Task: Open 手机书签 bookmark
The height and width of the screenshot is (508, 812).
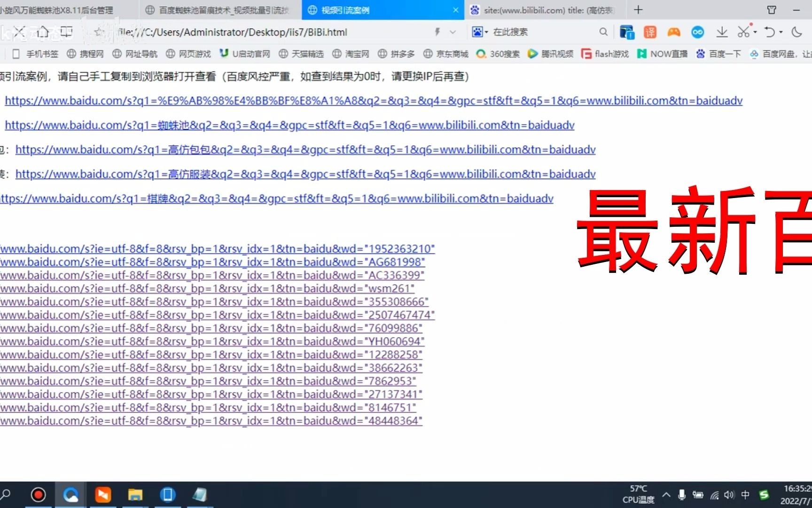Action: click(x=35, y=54)
